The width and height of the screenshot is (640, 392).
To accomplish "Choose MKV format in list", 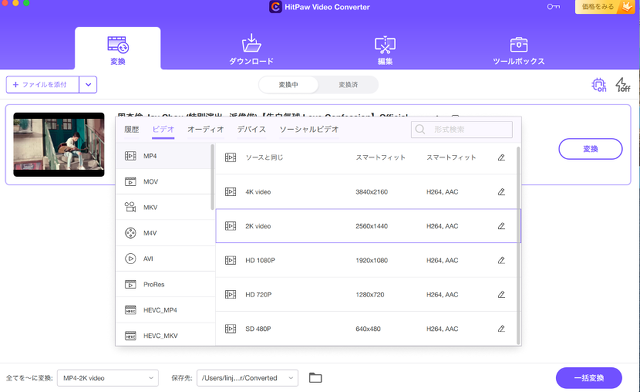I will tap(165, 207).
